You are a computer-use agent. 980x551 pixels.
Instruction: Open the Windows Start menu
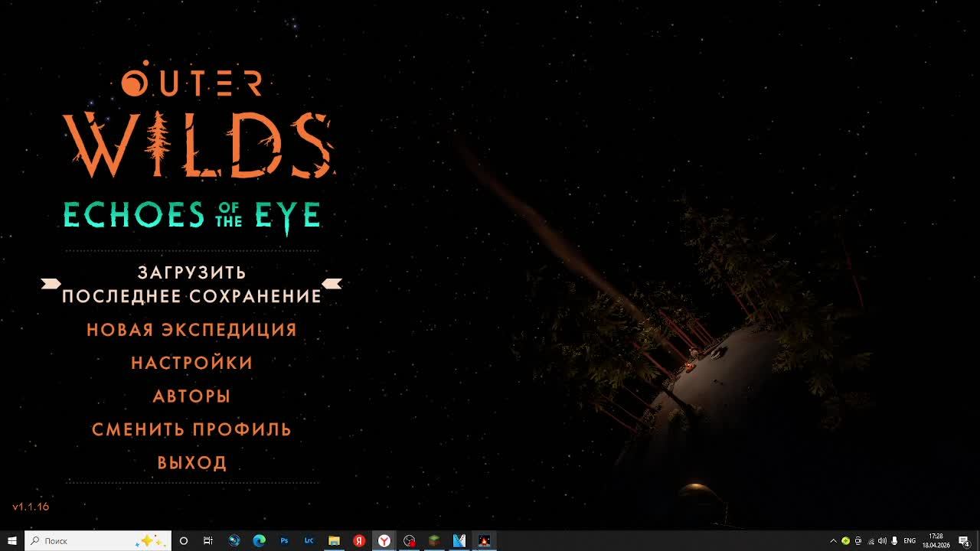tap(12, 540)
